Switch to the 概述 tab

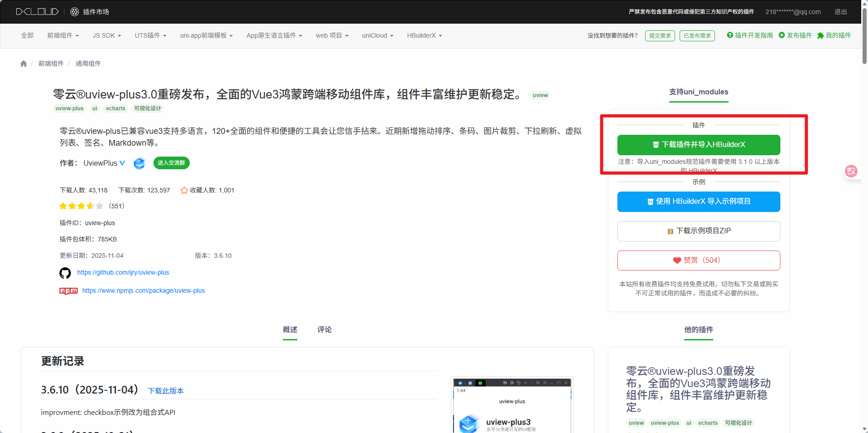pos(290,330)
